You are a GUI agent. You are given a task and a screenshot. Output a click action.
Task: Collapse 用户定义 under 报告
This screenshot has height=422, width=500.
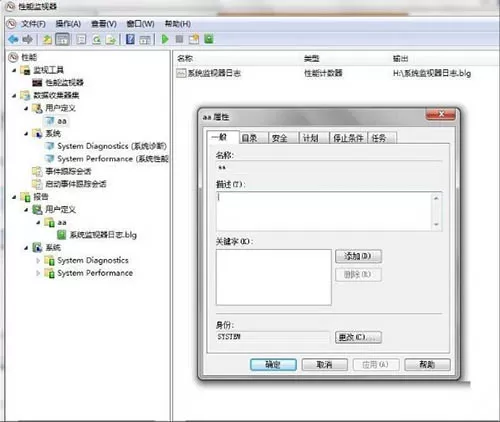click(x=26, y=210)
